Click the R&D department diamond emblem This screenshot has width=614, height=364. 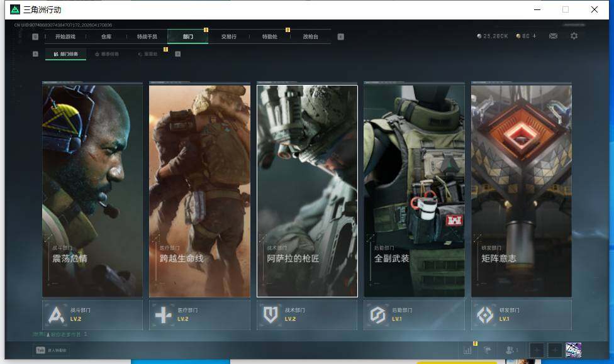tap(485, 315)
